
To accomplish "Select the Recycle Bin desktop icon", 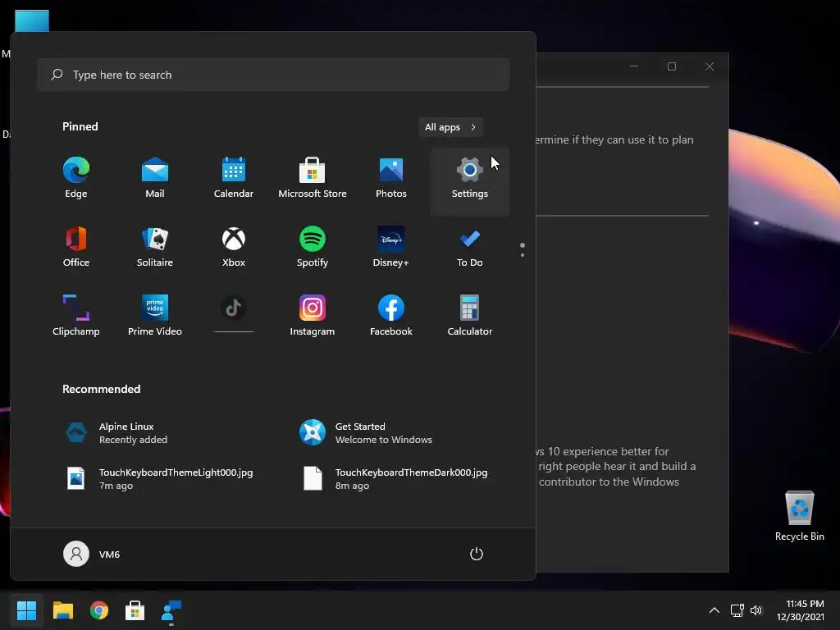I will pos(799,517).
